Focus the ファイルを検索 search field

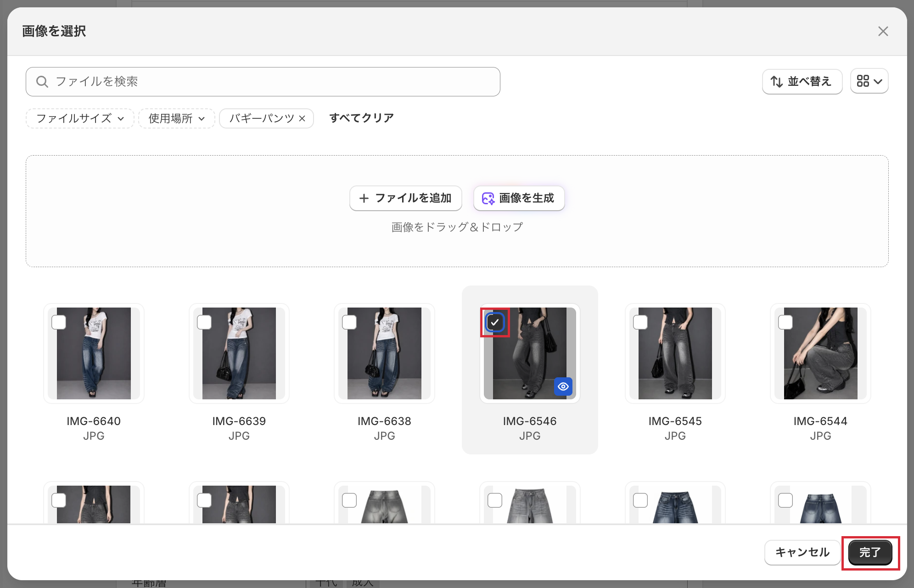click(x=263, y=82)
